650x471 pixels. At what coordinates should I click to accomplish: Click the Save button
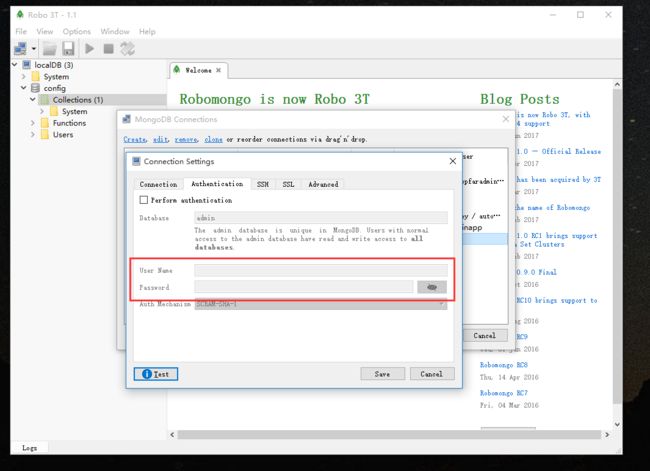point(382,374)
